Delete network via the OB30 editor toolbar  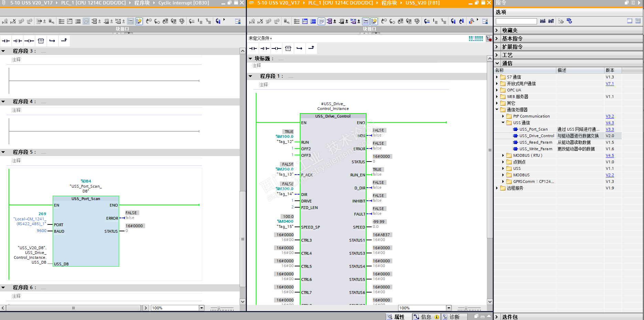coord(13,21)
